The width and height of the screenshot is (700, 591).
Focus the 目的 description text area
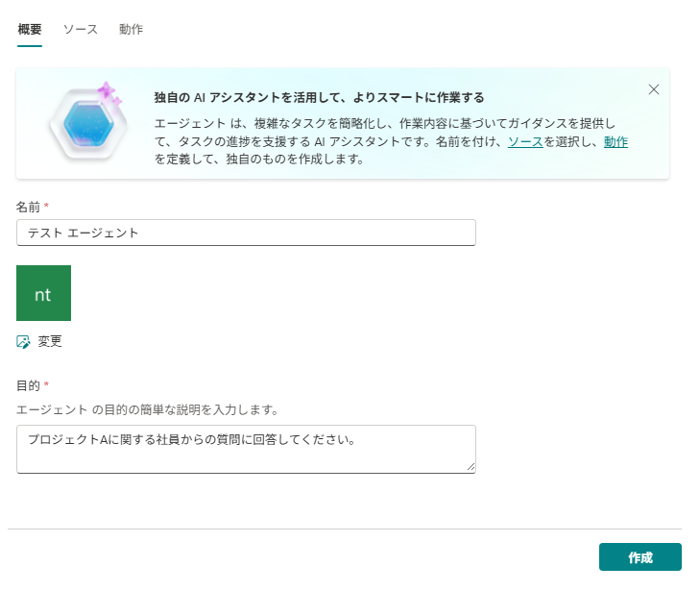246,449
